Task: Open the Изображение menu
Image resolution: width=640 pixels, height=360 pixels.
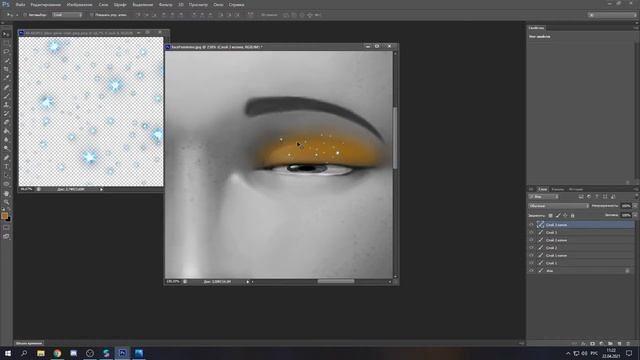Action: (x=80, y=5)
